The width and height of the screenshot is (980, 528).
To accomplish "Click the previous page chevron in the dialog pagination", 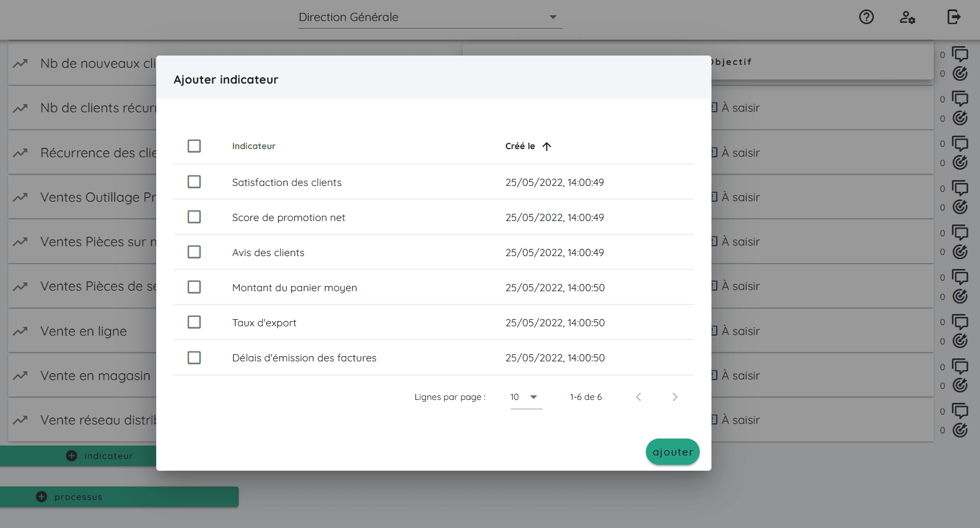I will 638,396.
